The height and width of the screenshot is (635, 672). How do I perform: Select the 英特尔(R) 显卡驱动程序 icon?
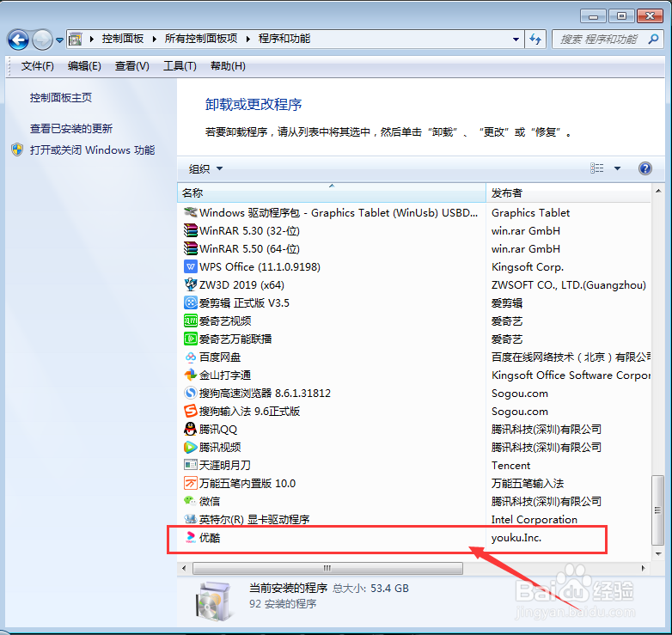(x=190, y=519)
